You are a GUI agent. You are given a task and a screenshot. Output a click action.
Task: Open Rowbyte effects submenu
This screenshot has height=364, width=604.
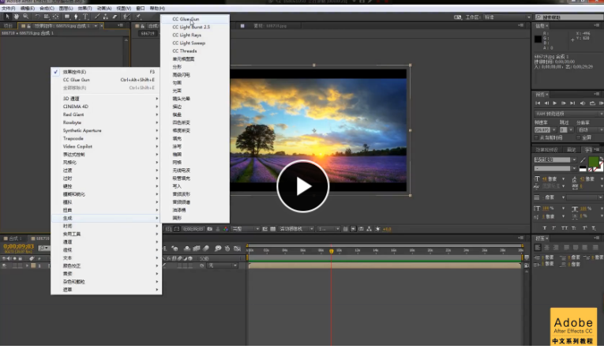[x=106, y=122]
